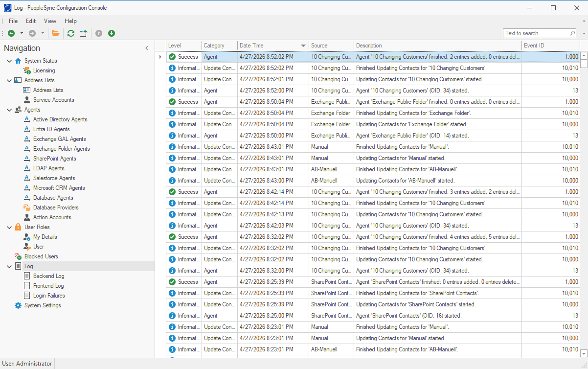Click the orange Open folder toolbar icon

(x=55, y=33)
